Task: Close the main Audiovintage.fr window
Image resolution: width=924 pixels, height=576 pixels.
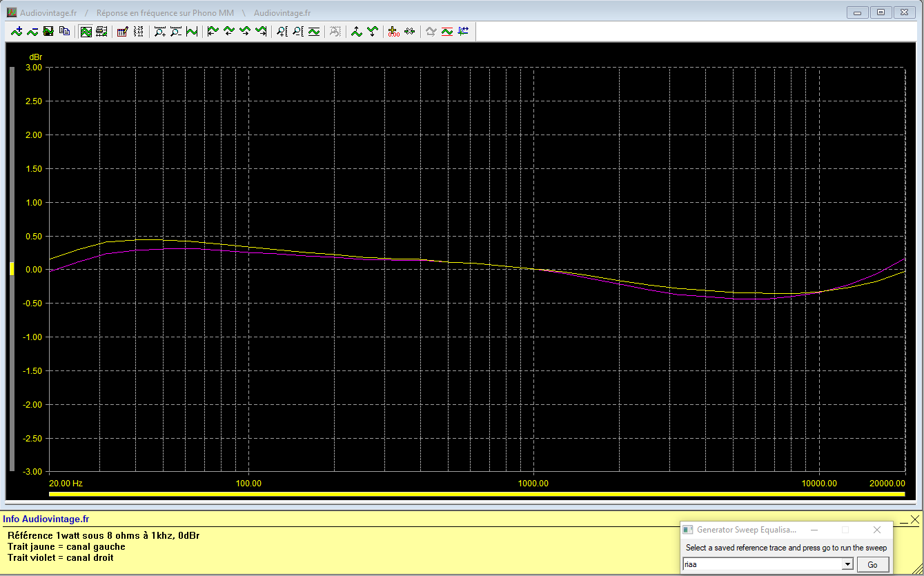Action: tap(905, 12)
